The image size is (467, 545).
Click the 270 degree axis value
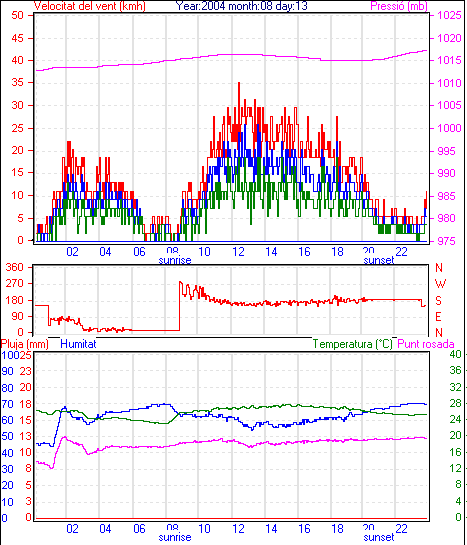coord(15,283)
